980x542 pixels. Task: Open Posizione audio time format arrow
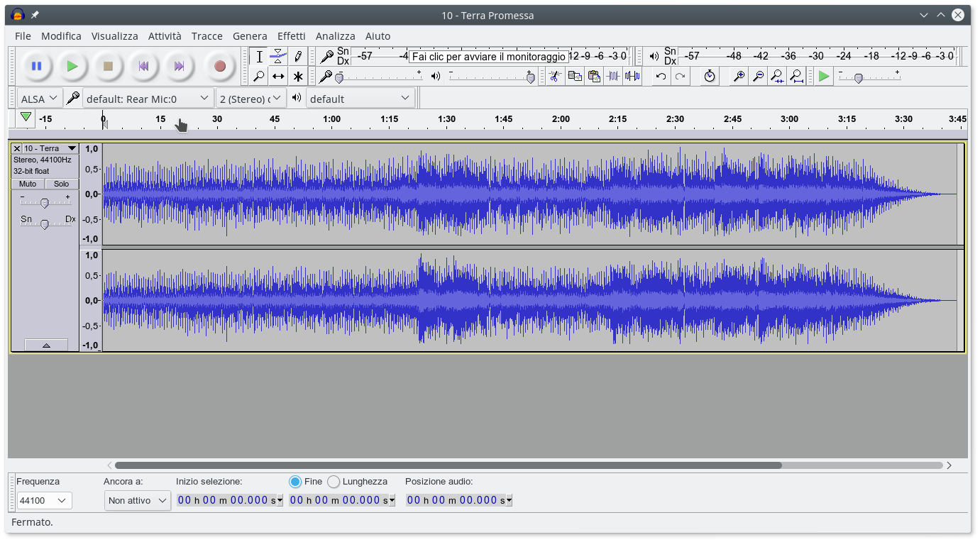click(509, 501)
